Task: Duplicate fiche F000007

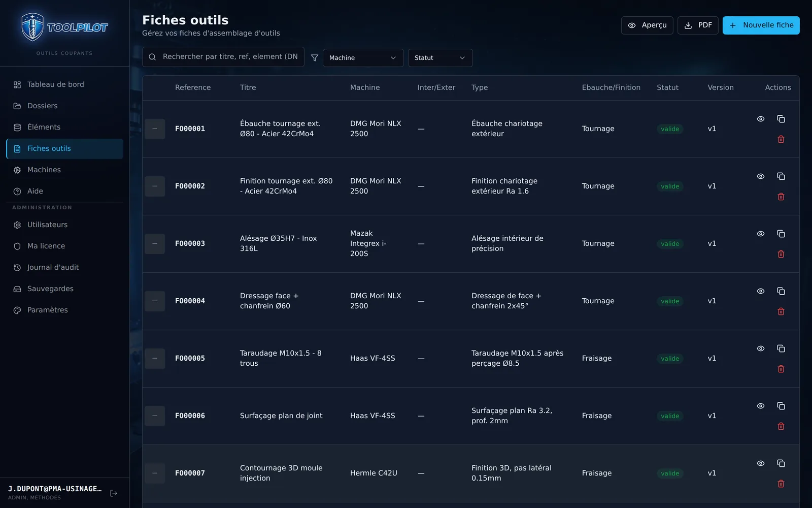Action: [x=781, y=463]
